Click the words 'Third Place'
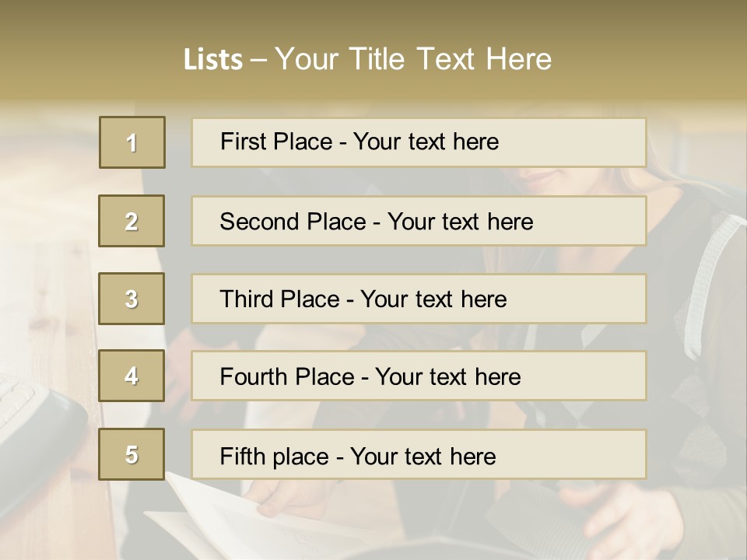The height and width of the screenshot is (560, 747). [x=279, y=299]
